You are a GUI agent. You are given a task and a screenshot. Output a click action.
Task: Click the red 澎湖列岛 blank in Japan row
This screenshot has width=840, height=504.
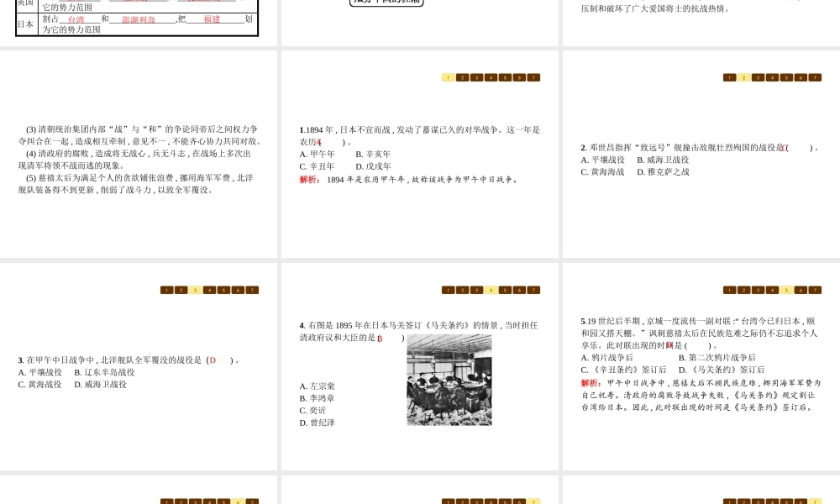coord(139,19)
